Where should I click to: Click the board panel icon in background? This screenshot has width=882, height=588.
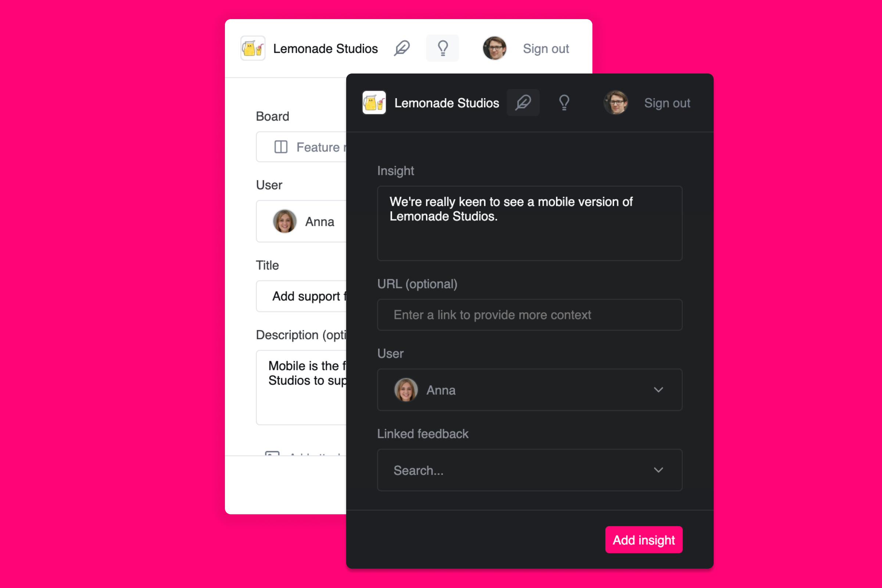click(x=280, y=146)
